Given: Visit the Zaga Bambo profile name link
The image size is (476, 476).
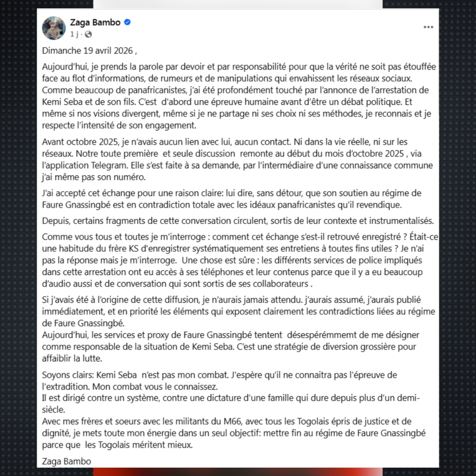Looking at the screenshot, I should (96, 22).
